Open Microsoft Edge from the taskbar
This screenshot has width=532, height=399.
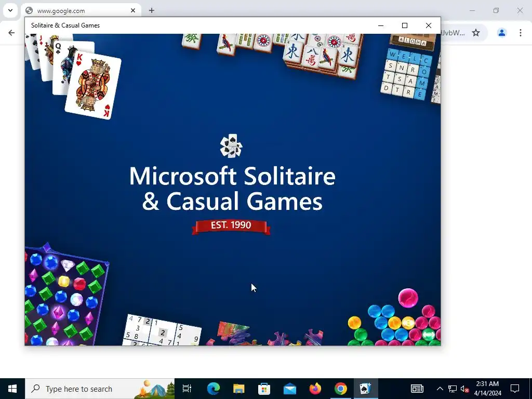(214, 389)
